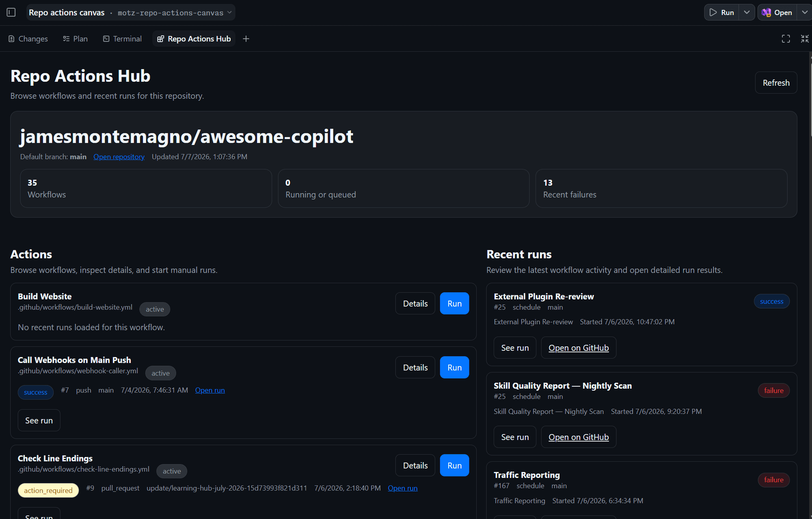This screenshot has width=812, height=519.
Task: Add a new tab with the plus icon
Action: (246, 39)
